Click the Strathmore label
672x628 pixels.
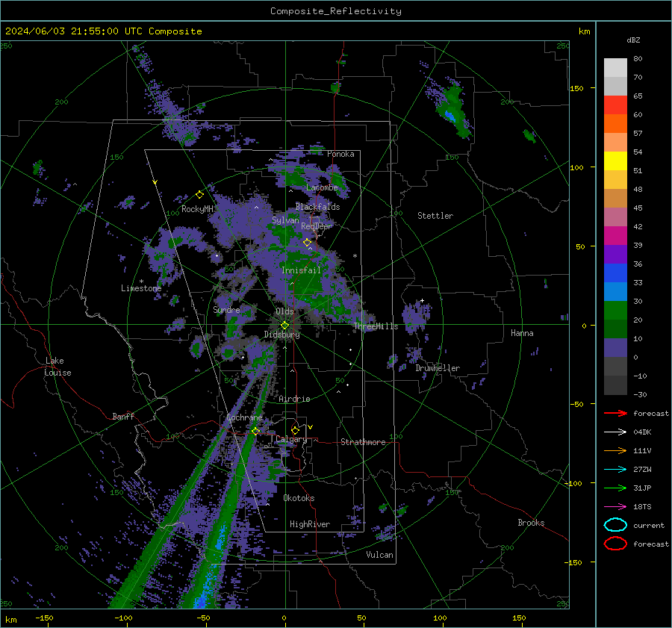(x=363, y=442)
